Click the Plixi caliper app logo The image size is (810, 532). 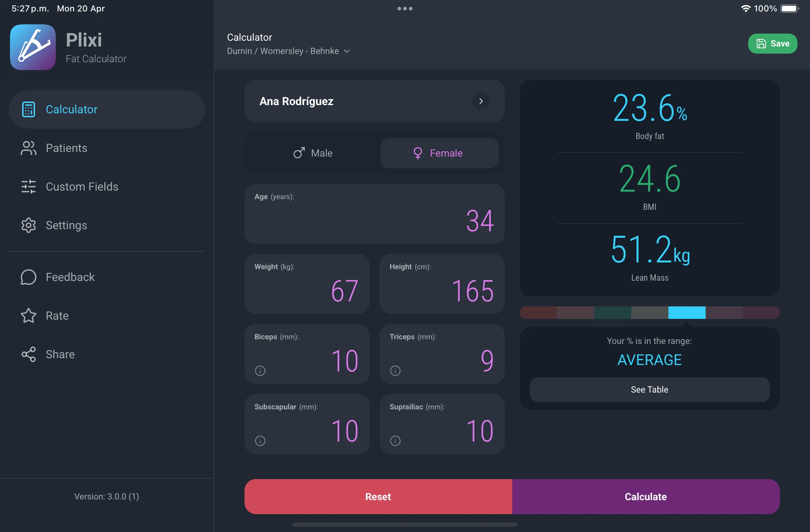click(33, 47)
